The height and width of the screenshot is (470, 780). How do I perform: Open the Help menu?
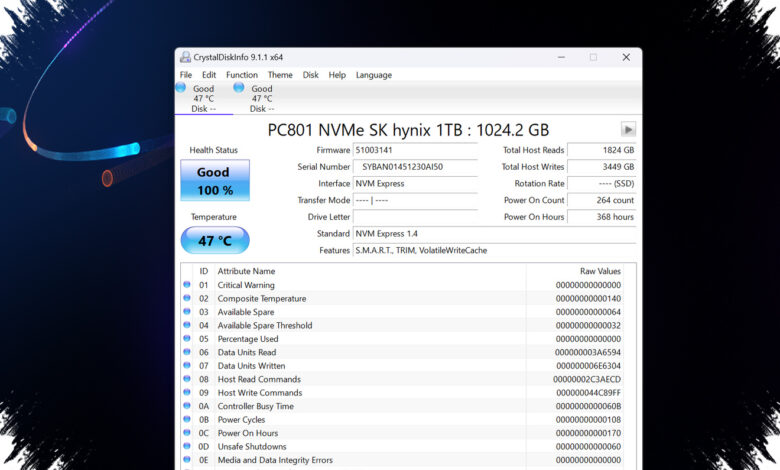[337, 75]
